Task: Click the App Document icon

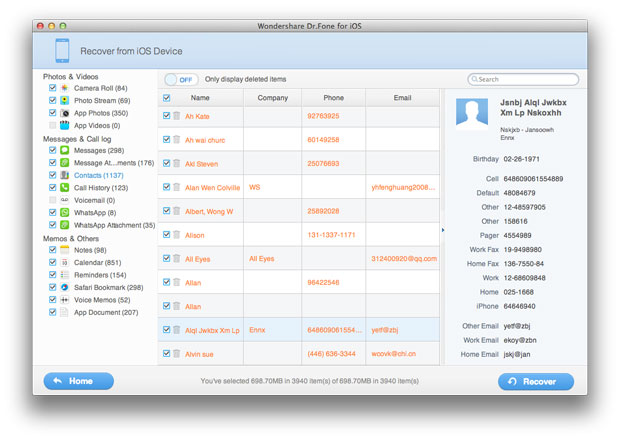Action: pyautogui.click(x=64, y=312)
